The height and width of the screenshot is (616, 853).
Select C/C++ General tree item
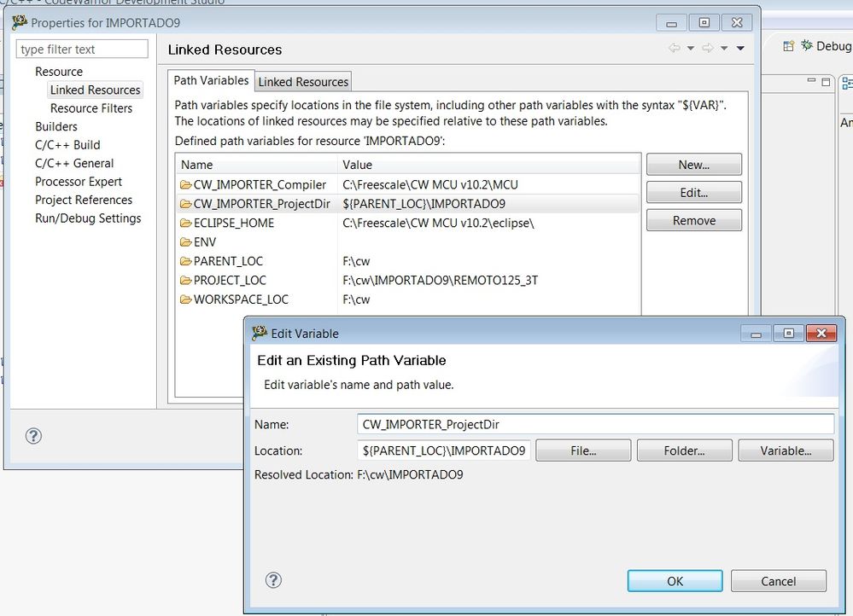pos(74,163)
